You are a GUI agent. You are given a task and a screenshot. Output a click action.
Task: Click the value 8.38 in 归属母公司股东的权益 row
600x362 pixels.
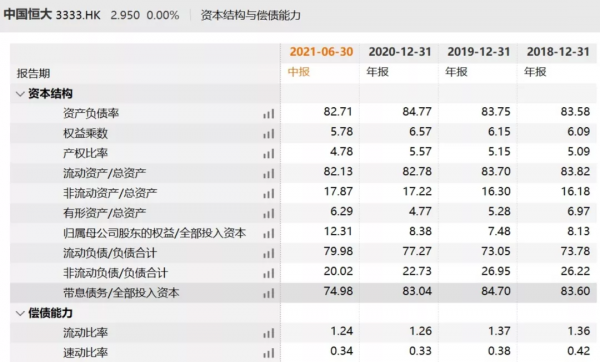point(420,231)
